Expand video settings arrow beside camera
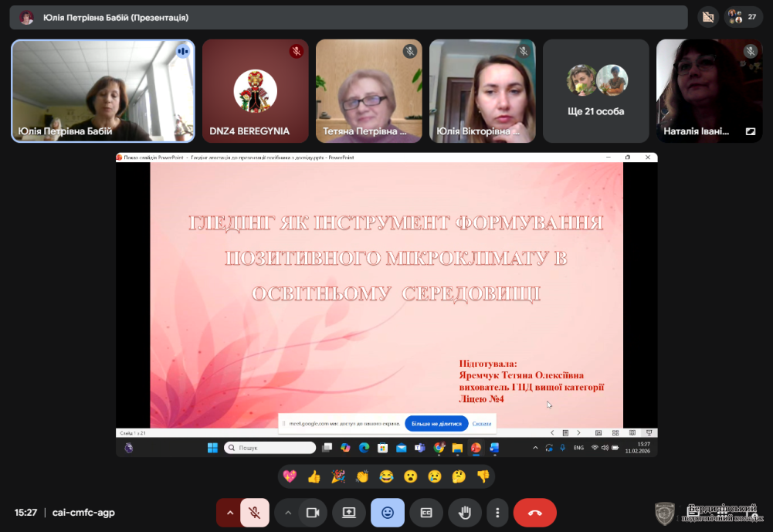 (288, 513)
